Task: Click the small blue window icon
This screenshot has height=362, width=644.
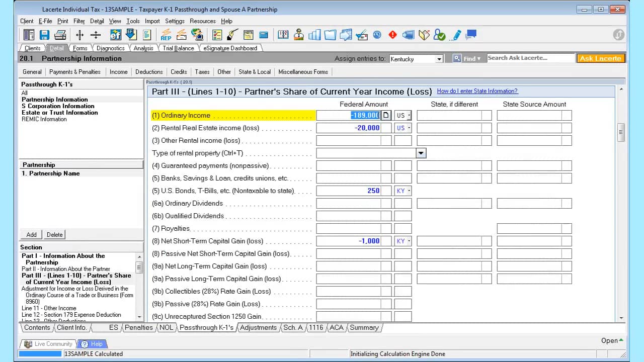Action: pos(263,35)
